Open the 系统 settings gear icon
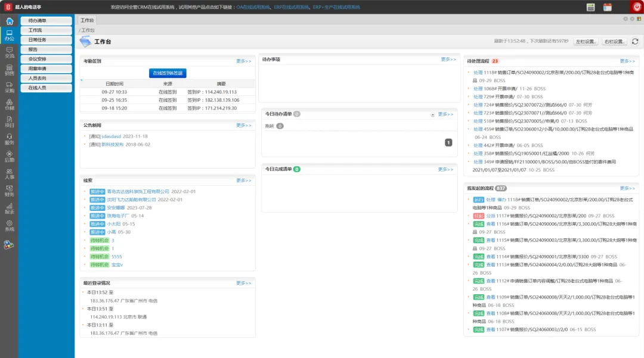This screenshot has height=358, width=644. point(9,226)
